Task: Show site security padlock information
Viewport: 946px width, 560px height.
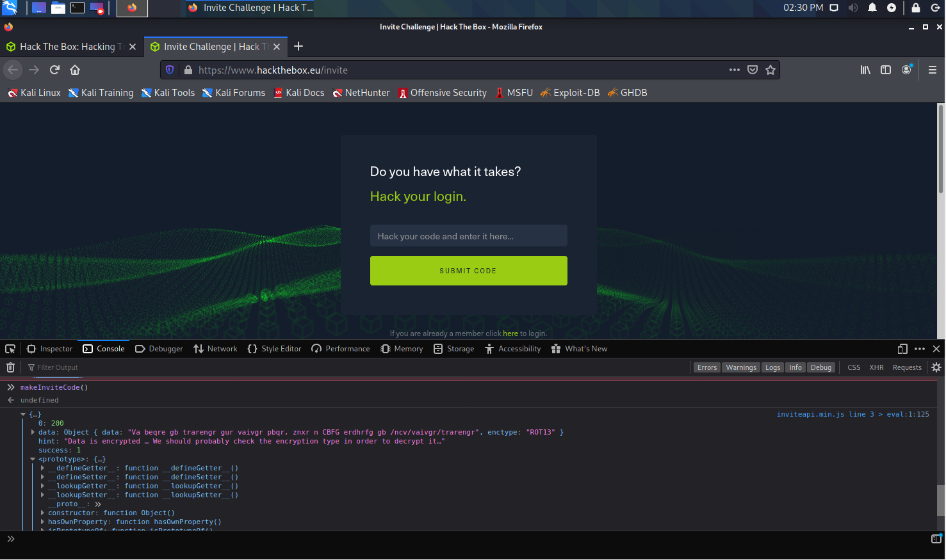Action: pos(188,70)
